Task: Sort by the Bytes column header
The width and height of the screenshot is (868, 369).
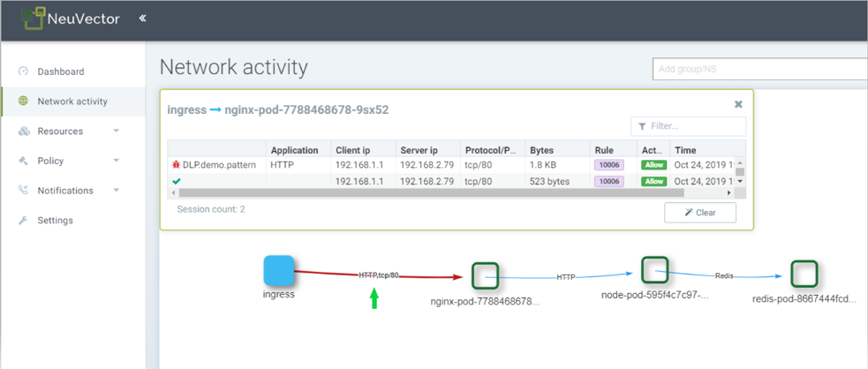Action: pyautogui.click(x=541, y=150)
